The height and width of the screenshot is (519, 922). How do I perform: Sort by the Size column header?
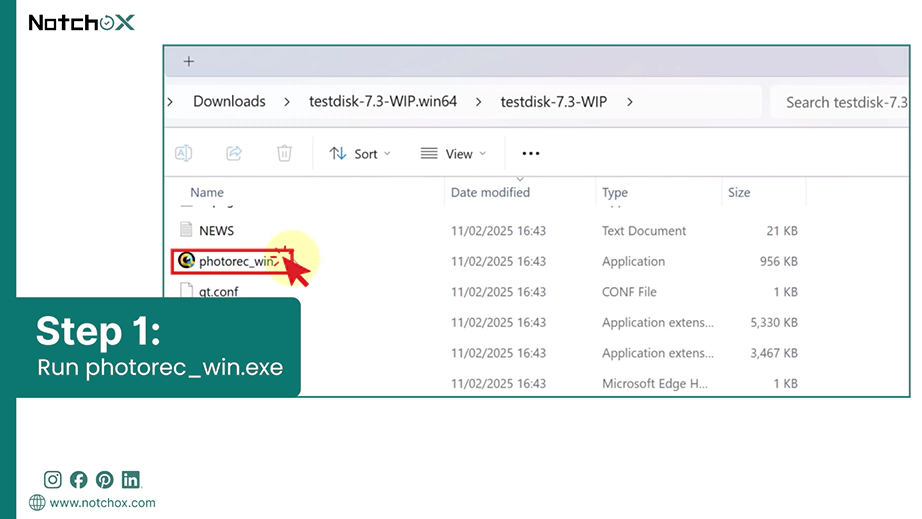(739, 192)
